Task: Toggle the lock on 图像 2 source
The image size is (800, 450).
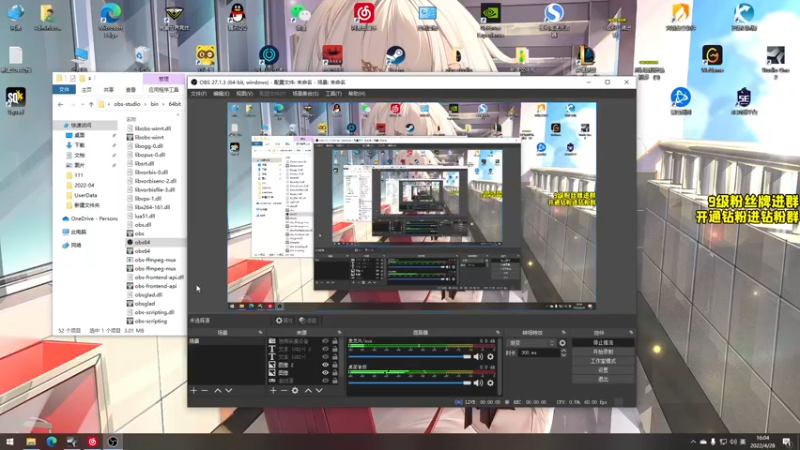Action: click(335, 365)
